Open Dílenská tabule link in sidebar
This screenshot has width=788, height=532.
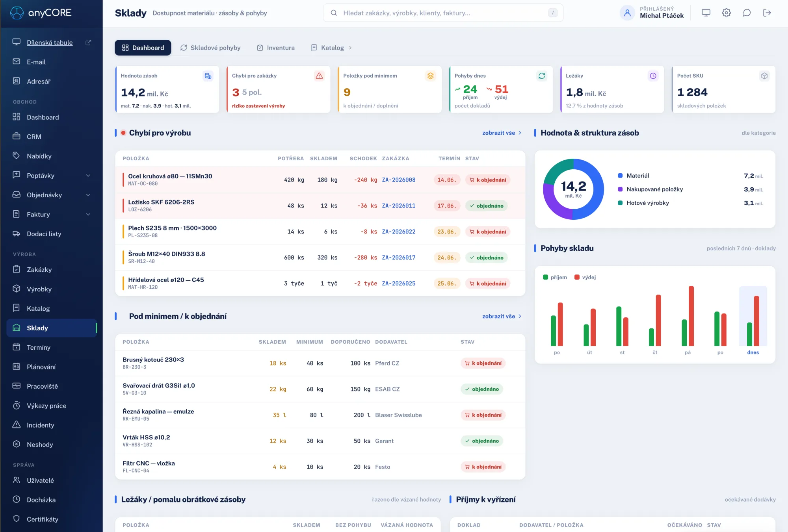tap(50, 43)
